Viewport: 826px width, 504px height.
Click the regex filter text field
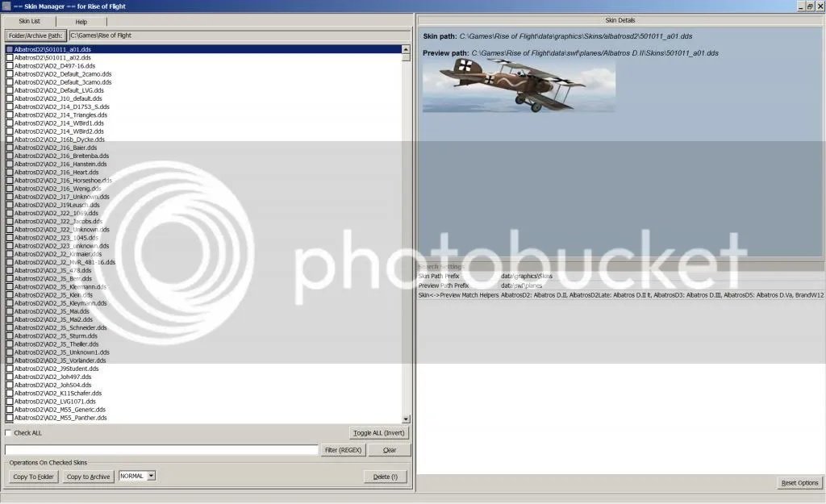tap(161, 450)
